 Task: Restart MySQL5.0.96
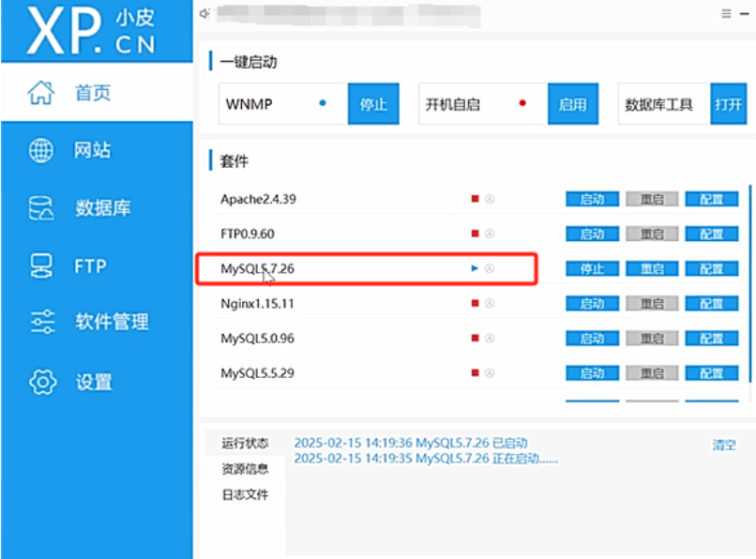(x=652, y=338)
